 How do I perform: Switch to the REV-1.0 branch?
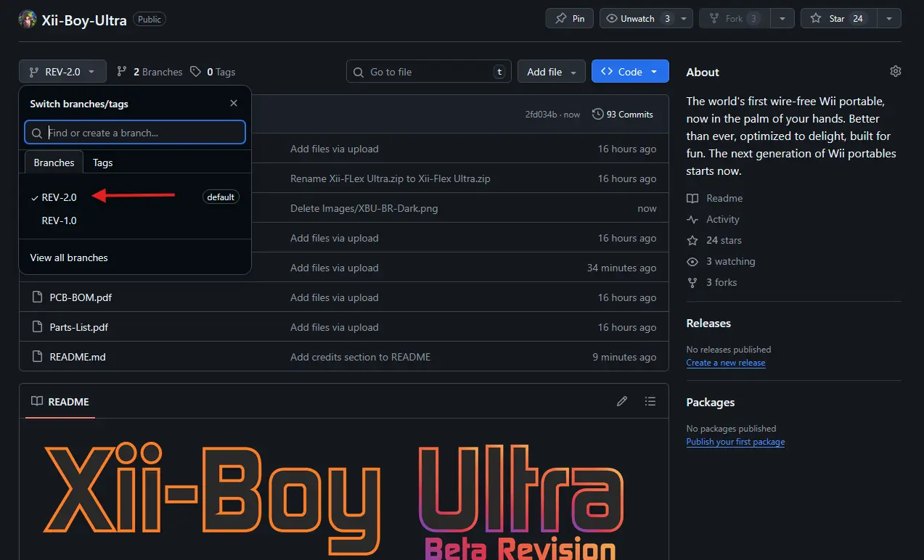(x=135, y=221)
